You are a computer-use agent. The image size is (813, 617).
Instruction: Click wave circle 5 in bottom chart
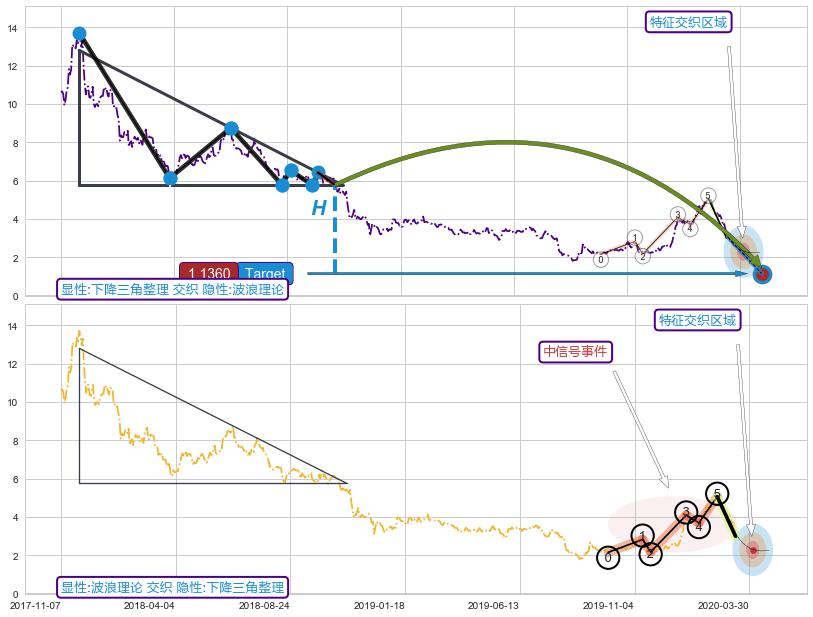coord(717,493)
